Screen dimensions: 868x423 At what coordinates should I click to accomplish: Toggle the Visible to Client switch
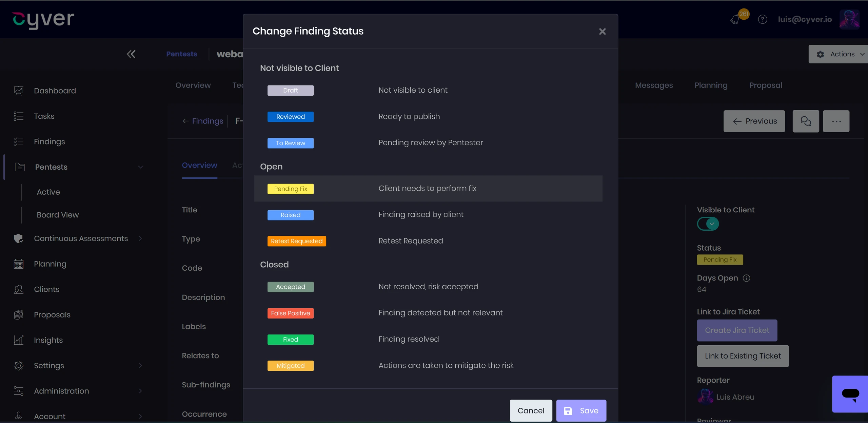[708, 224]
